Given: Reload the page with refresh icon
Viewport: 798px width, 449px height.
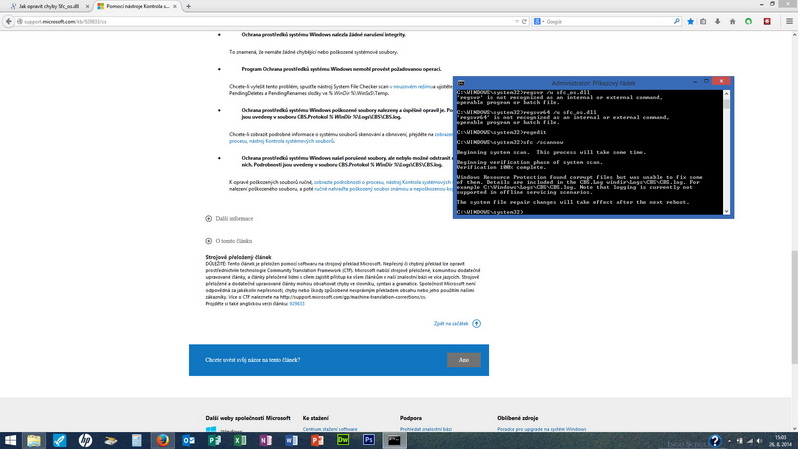Looking at the screenshot, I should click(524, 21).
